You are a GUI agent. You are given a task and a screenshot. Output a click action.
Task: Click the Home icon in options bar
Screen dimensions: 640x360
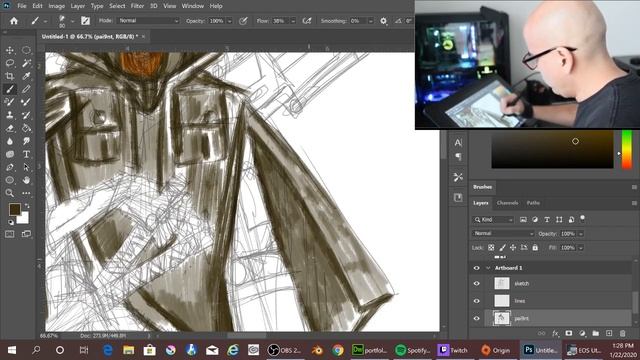point(14,21)
